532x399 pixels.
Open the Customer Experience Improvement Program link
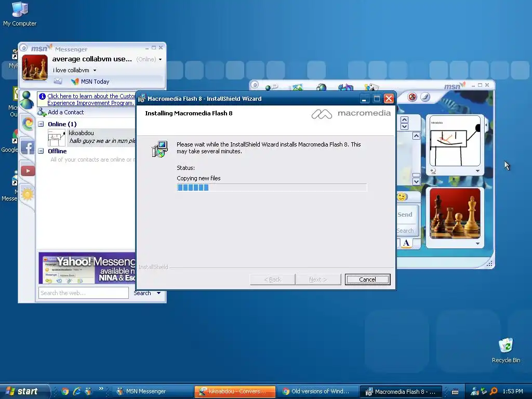pos(91,99)
